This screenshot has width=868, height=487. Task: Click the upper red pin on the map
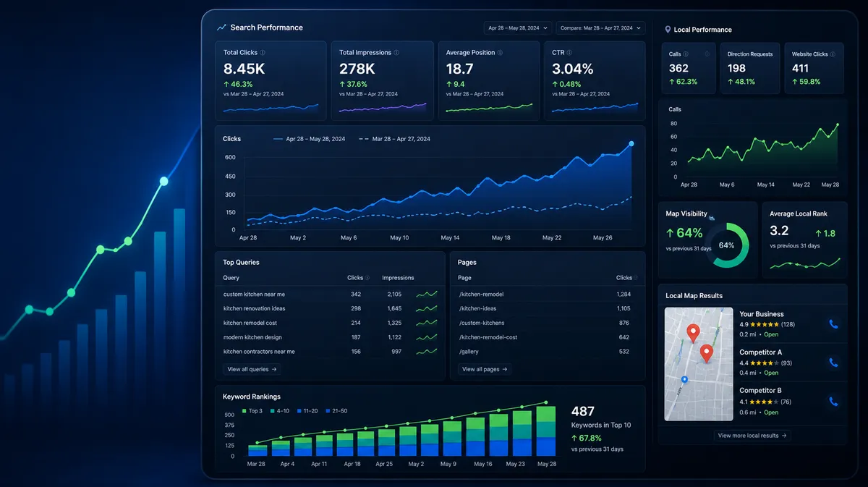click(x=693, y=333)
